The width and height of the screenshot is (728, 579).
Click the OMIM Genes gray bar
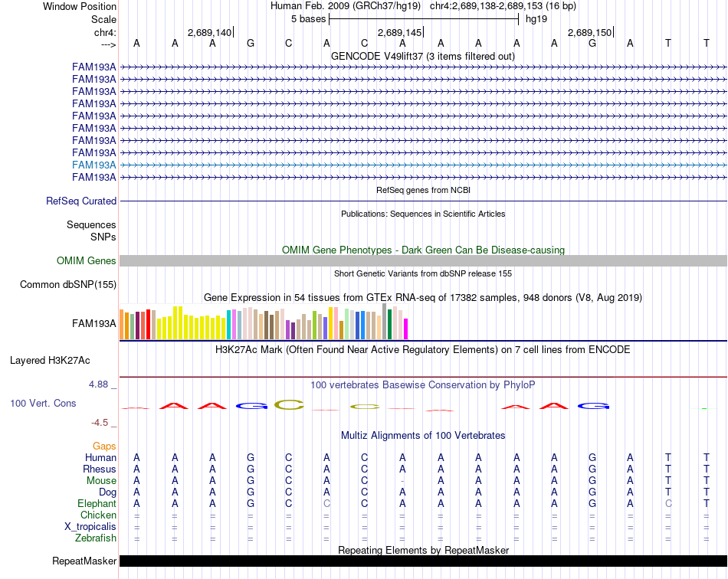tap(424, 260)
